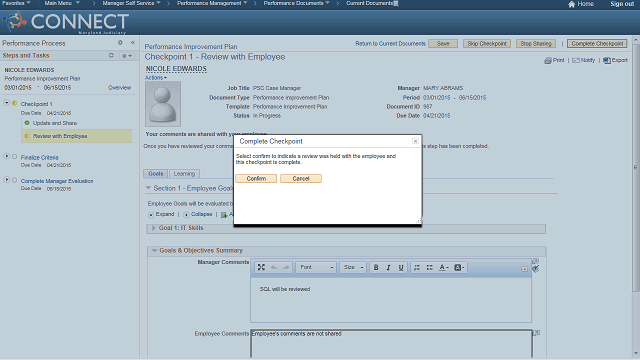Collapse the editor toolbar
Viewport: 640px width, 360px height.
click(x=524, y=269)
